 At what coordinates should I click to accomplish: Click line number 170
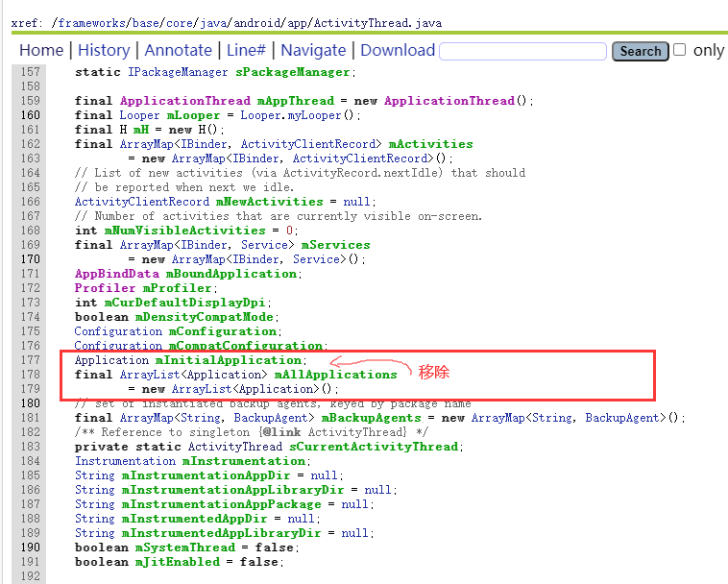[31, 259]
